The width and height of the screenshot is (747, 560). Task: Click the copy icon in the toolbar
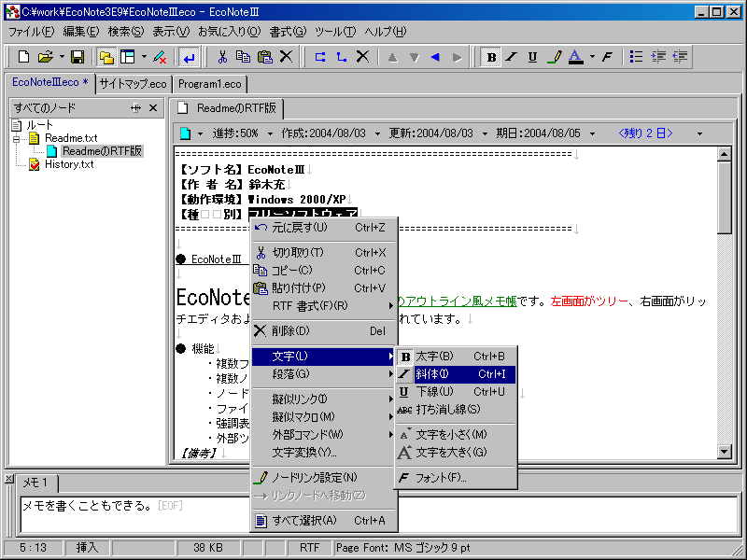point(243,57)
